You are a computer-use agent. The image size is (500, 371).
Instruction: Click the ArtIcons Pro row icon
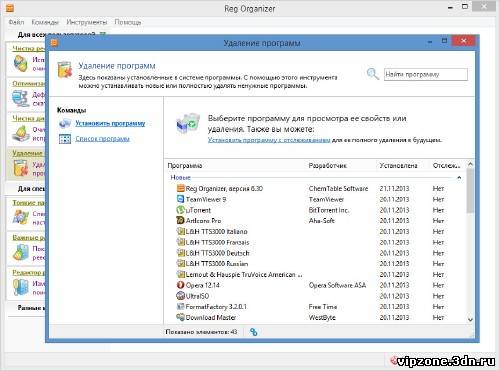click(180, 220)
